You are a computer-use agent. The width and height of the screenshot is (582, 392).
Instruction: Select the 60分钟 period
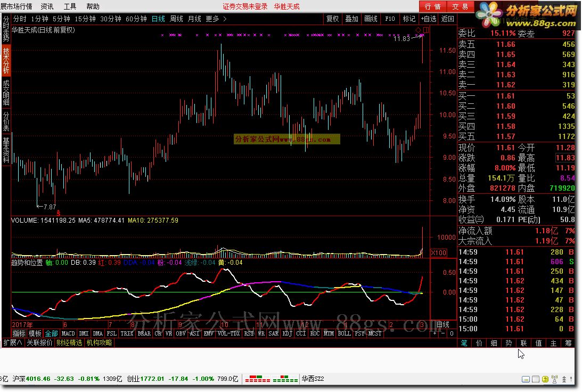(136, 19)
